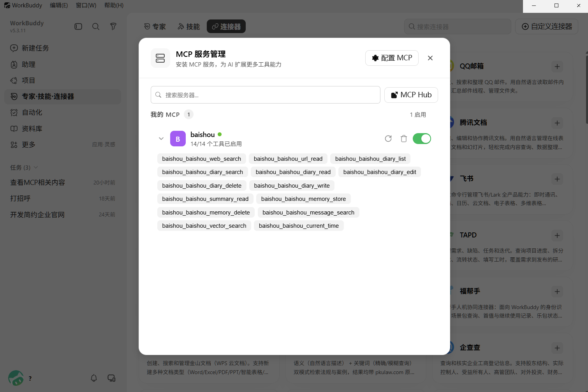The width and height of the screenshot is (588, 392).
Task: Click the device chat icon beside the bell
Action: pyautogui.click(x=111, y=378)
